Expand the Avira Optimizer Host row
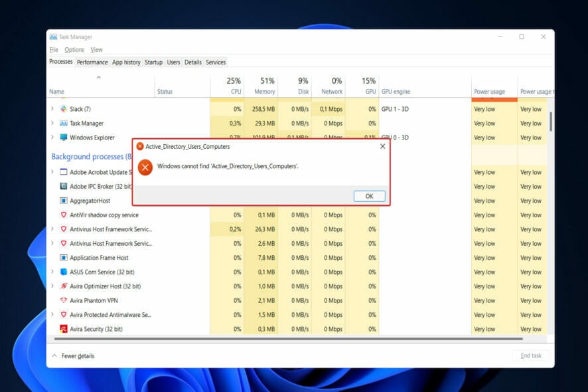 point(52,286)
